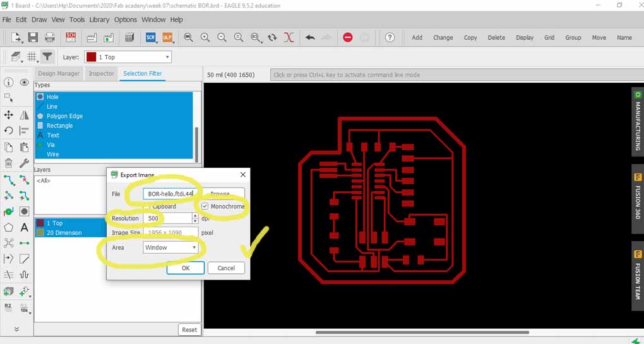Image resolution: width=644 pixels, height=344 pixels.
Task: Click the Change toolbar command
Action: click(x=443, y=37)
